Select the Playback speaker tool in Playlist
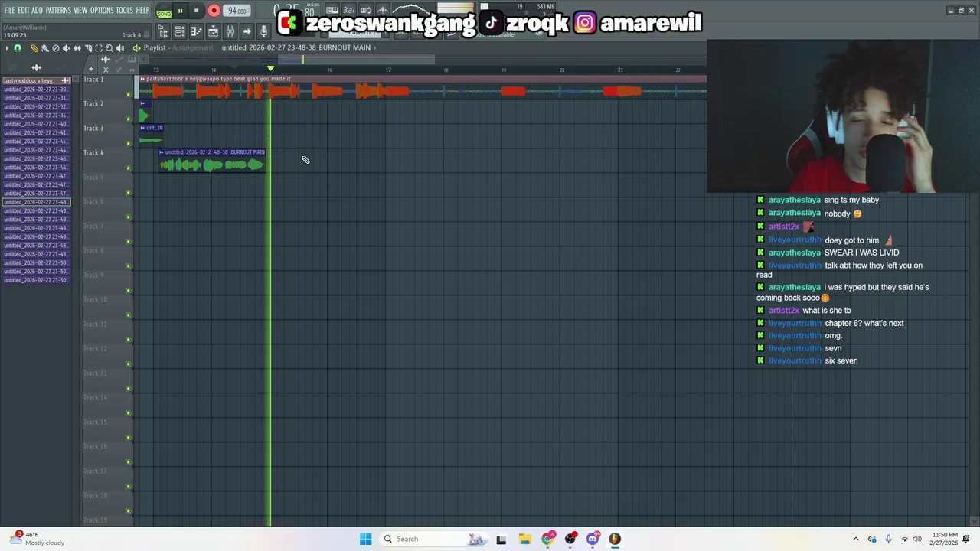The height and width of the screenshot is (551, 980). click(119, 48)
